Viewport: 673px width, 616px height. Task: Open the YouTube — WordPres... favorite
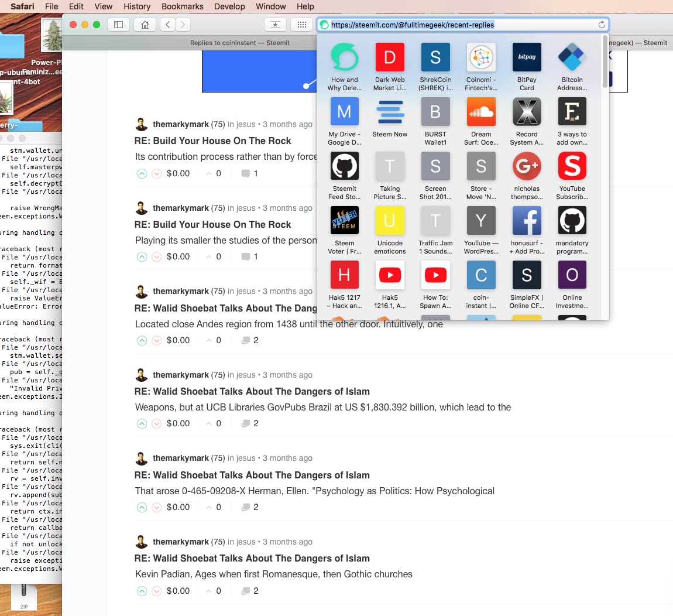[481, 230]
